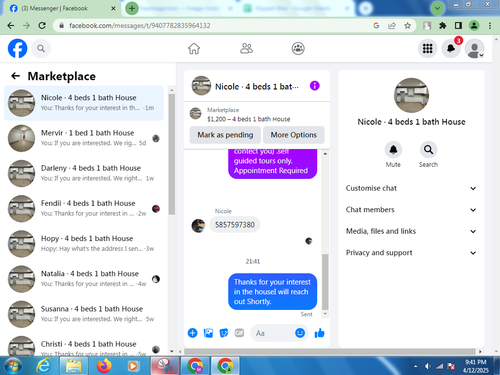Click the $1,200 – 4 beds 1 bath House listing
Image resolution: width=500 pixels, height=375 pixels.
[248, 119]
